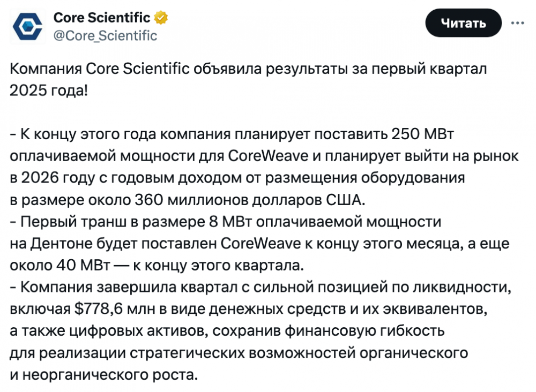The width and height of the screenshot is (536, 392).
Task: Follow the account with the Читать button
Action: (463, 23)
